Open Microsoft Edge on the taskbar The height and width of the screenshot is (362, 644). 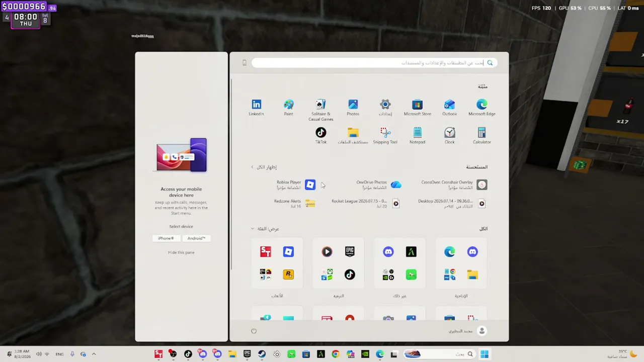[380, 354]
